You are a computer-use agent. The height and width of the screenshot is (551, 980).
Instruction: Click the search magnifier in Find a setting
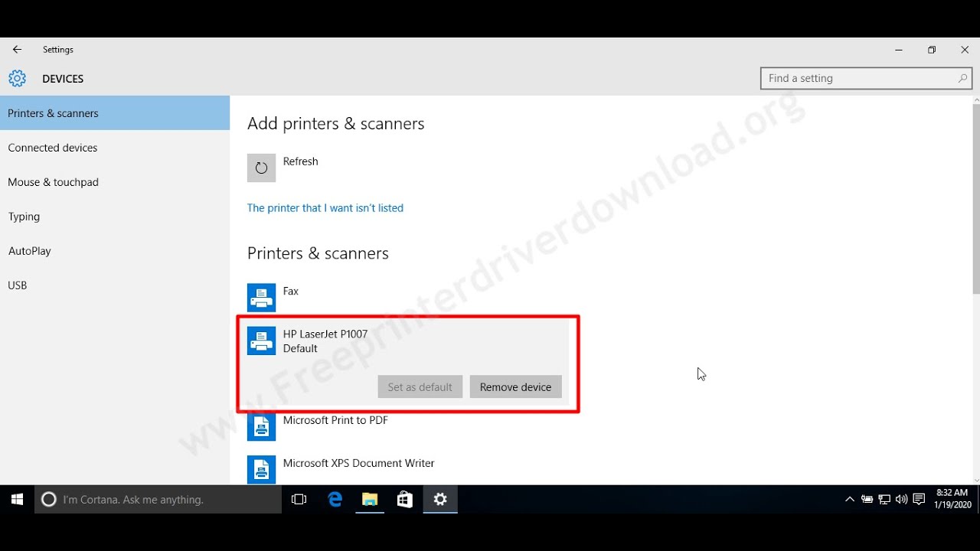962,78
